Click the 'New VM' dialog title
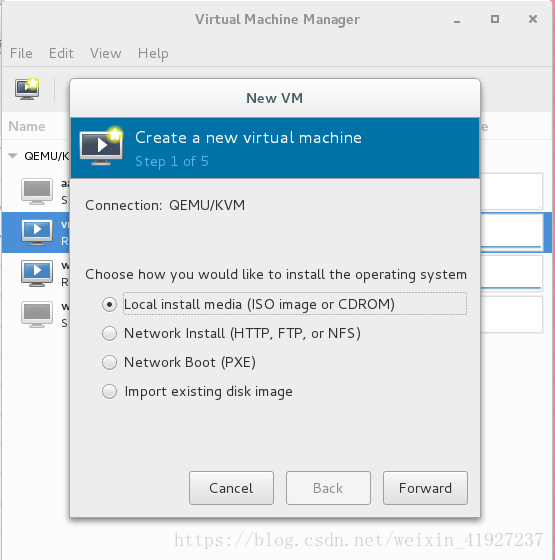 point(275,98)
